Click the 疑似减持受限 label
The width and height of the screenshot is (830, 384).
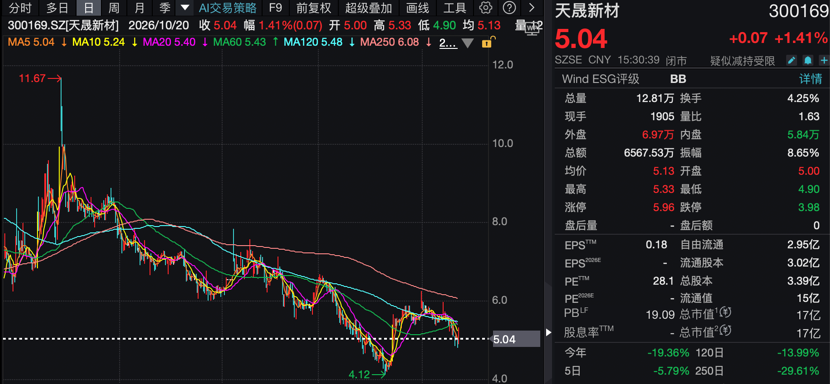click(x=742, y=61)
